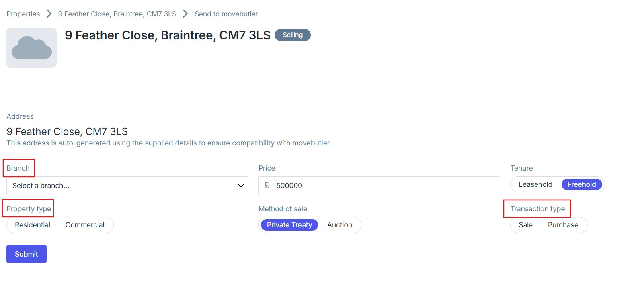
Task: Set transaction type to Purchase
Action: pyautogui.click(x=563, y=225)
